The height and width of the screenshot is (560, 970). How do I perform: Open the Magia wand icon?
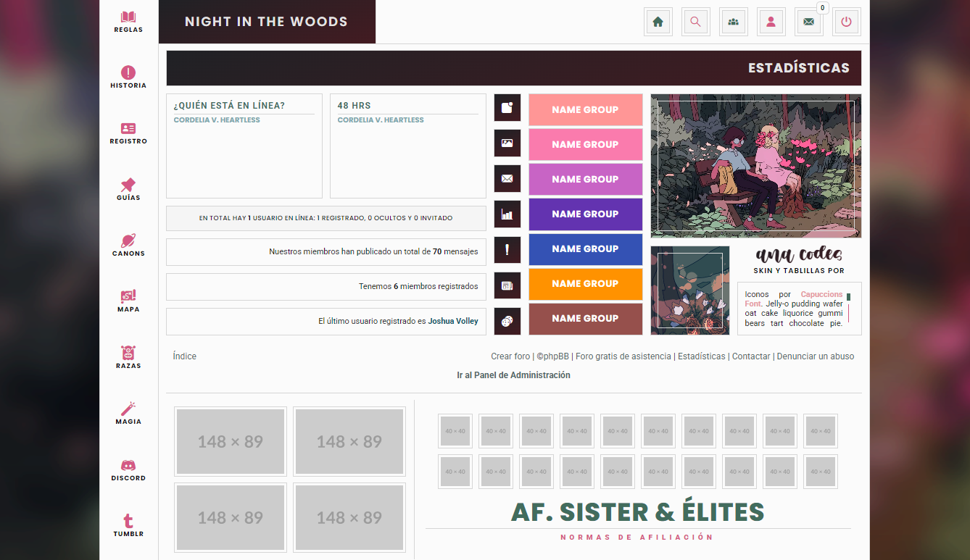[128, 409]
